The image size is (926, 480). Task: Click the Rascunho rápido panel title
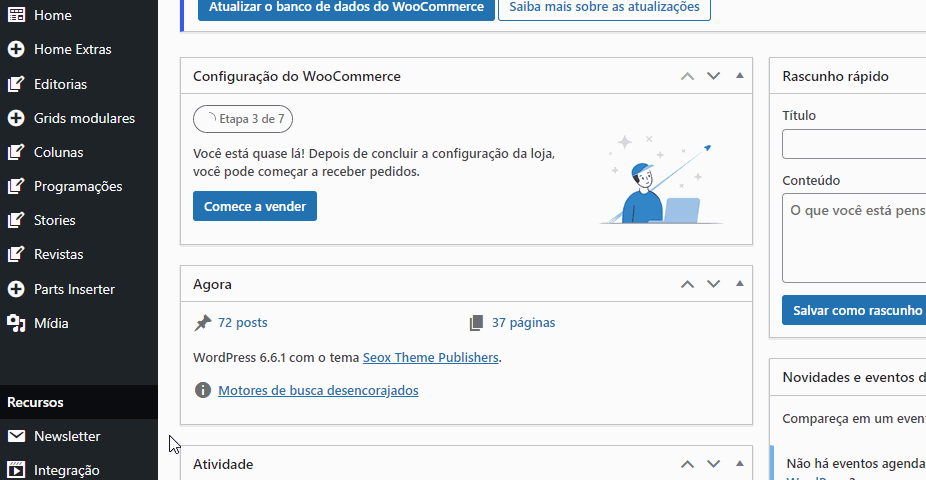point(835,76)
